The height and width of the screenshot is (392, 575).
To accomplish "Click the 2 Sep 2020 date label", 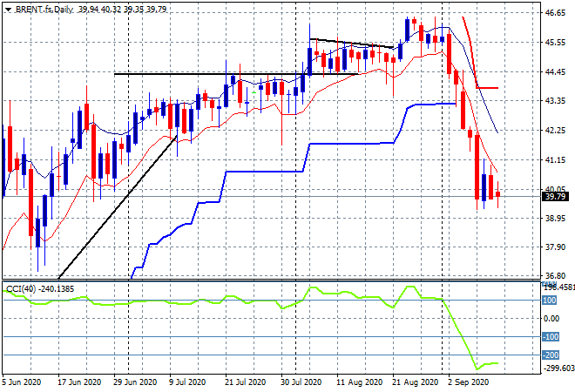I will click(x=468, y=382).
